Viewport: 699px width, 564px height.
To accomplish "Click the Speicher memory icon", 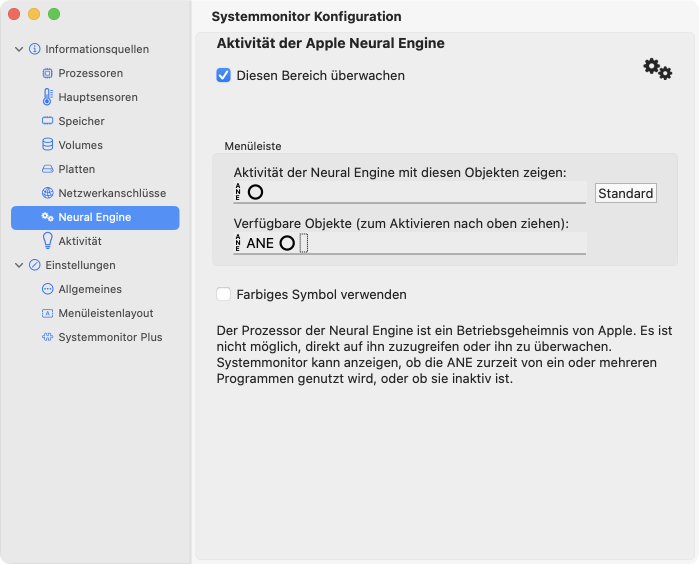I will [47, 121].
